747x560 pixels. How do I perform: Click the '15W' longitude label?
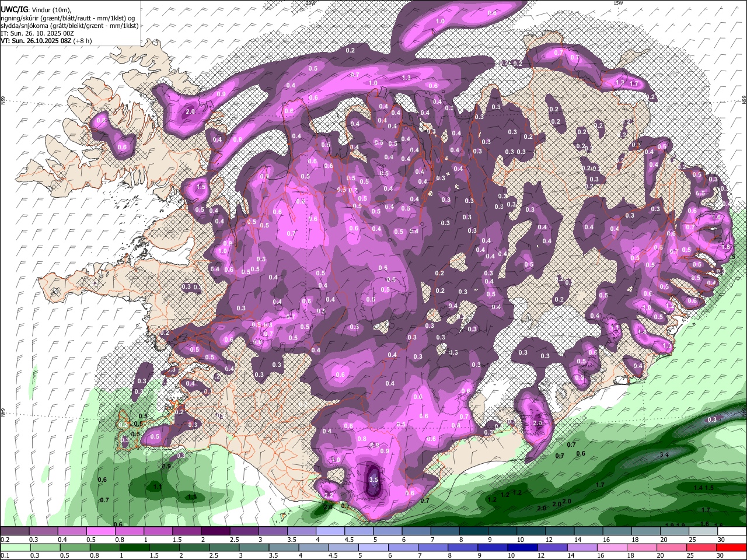click(618, 3)
